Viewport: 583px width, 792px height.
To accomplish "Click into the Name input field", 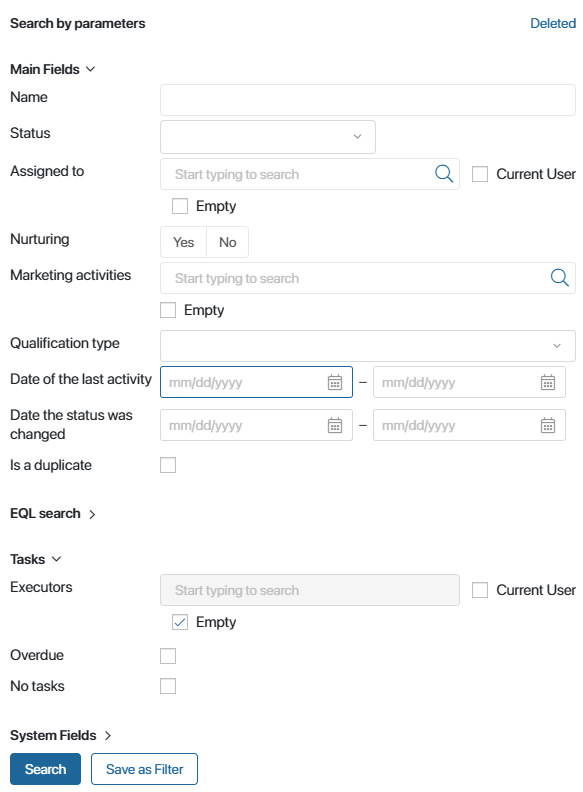I will (x=368, y=100).
